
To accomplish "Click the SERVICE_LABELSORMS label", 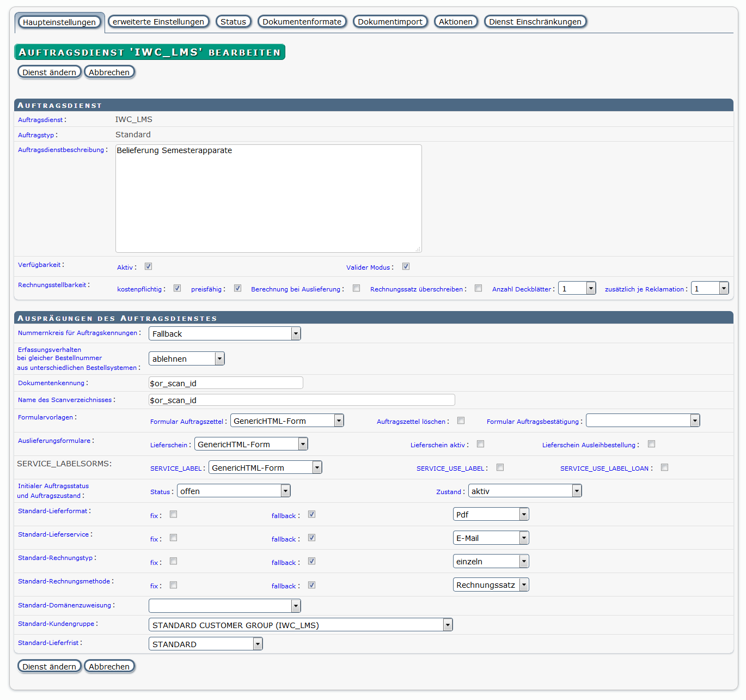I will pyautogui.click(x=64, y=464).
